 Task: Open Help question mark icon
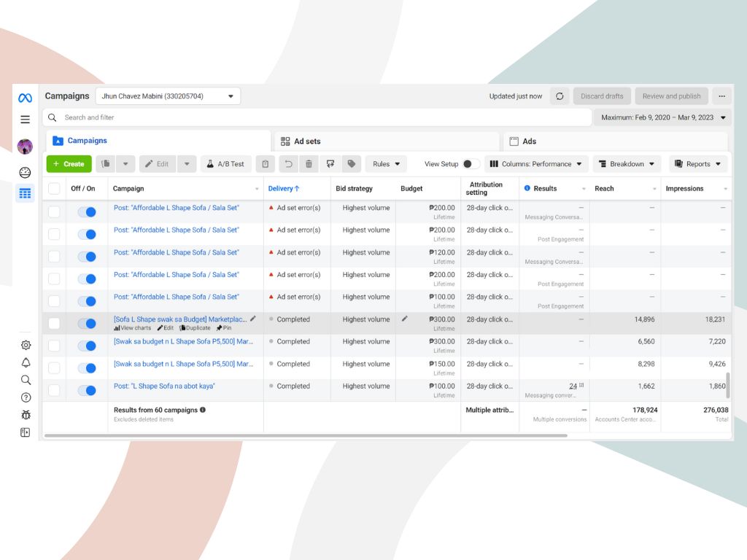tap(26, 397)
